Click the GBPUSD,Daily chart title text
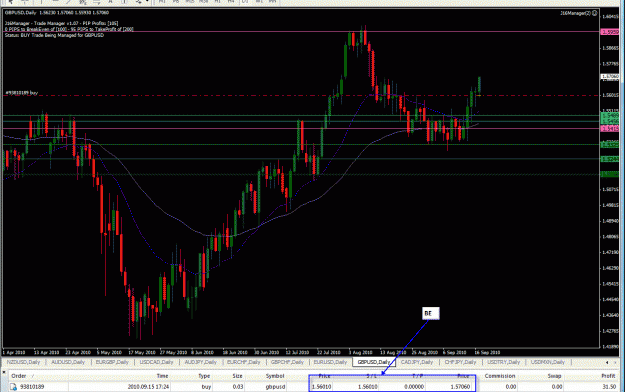Screen dimensions: 625x392 [x=22, y=13]
